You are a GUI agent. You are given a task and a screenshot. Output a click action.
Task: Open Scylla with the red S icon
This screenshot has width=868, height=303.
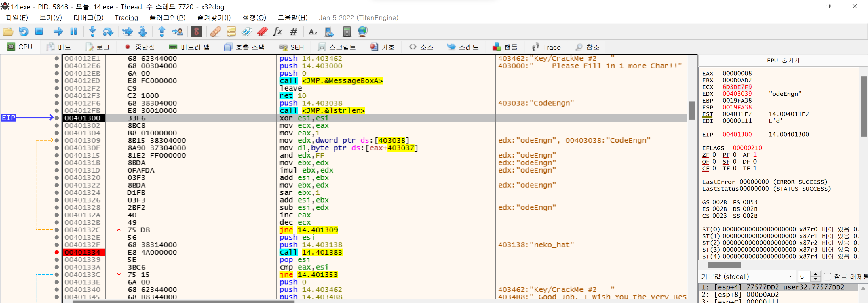[x=197, y=32]
